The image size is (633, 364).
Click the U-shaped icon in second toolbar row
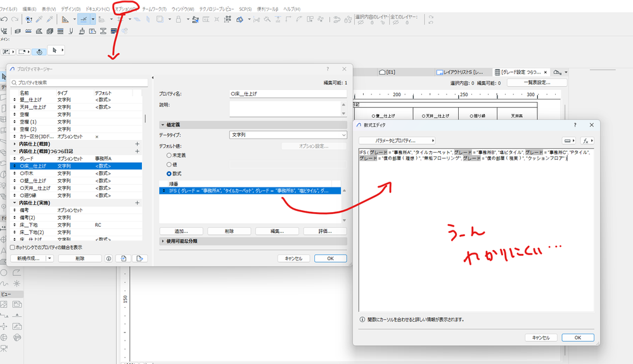click(71, 31)
